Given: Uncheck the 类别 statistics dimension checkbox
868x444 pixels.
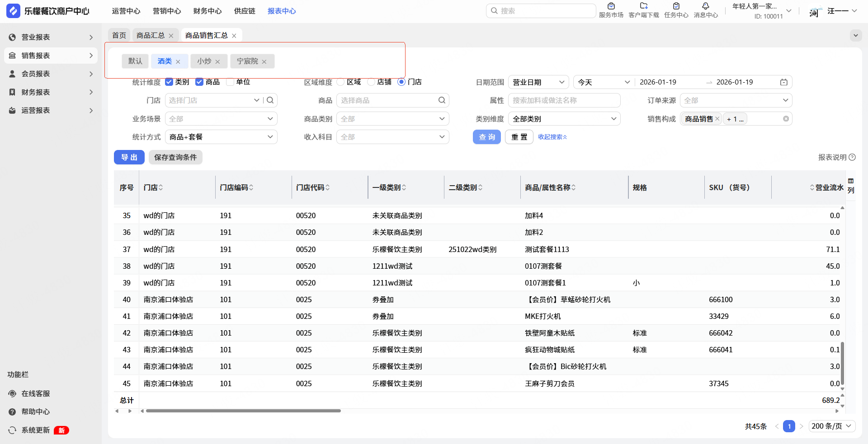Looking at the screenshot, I should [170, 82].
